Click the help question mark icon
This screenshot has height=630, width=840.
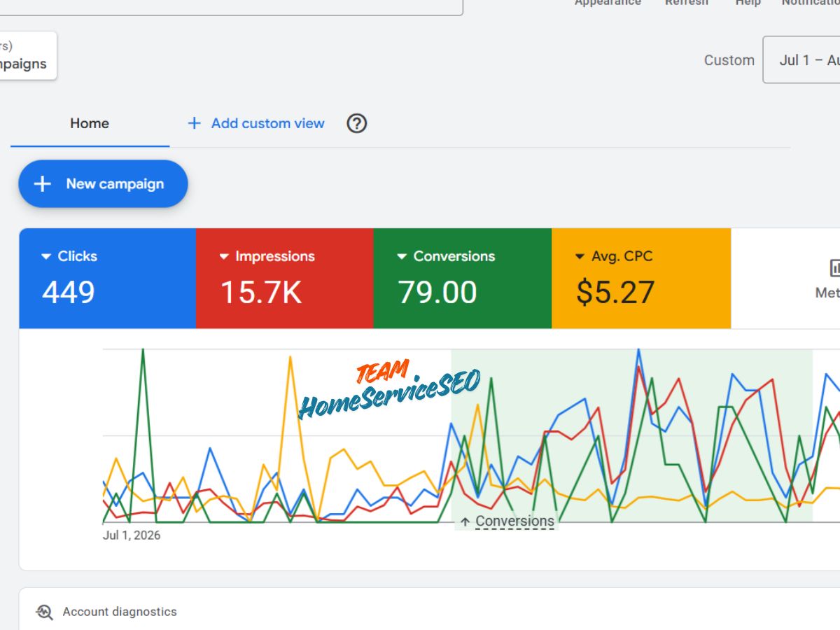pyautogui.click(x=357, y=123)
